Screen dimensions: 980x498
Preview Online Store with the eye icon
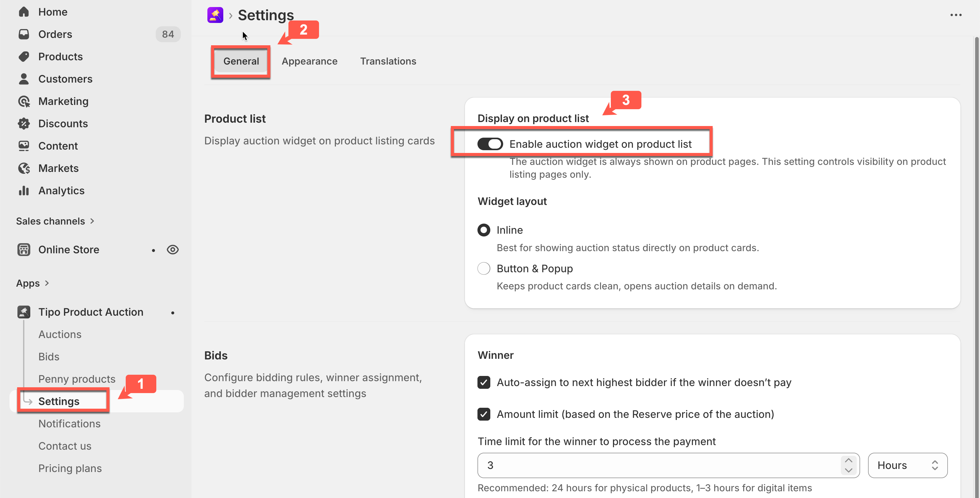[x=173, y=250]
